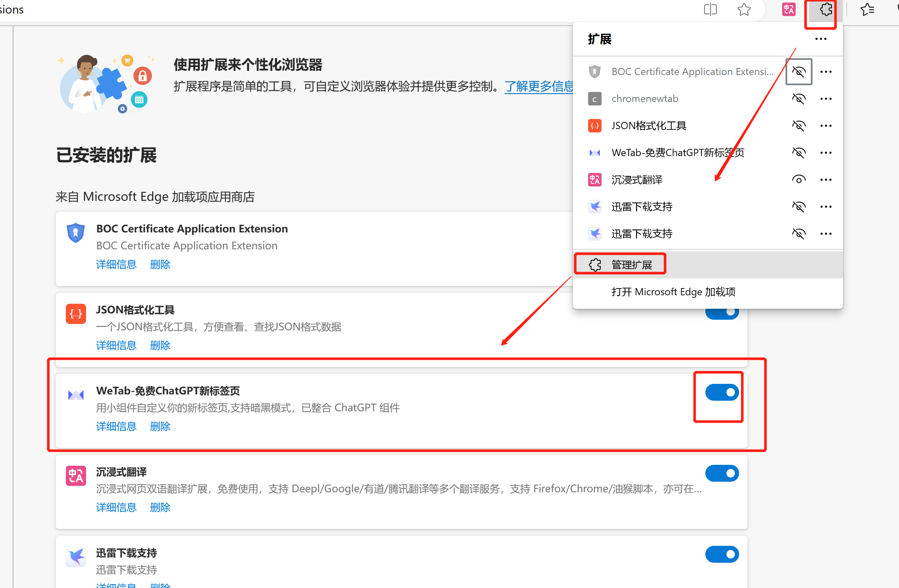Disable the 迅雷下载支持 extension toggle
This screenshot has width=899, height=588.
(x=722, y=554)
